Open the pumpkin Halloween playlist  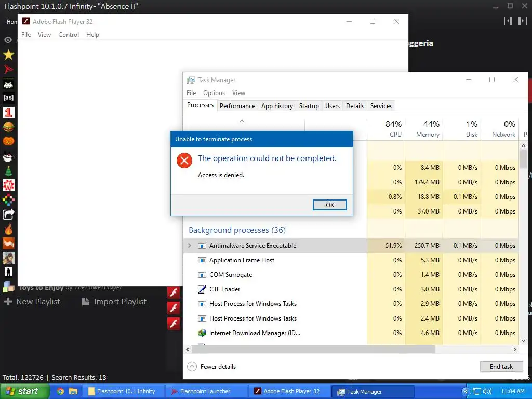[8, 141]
